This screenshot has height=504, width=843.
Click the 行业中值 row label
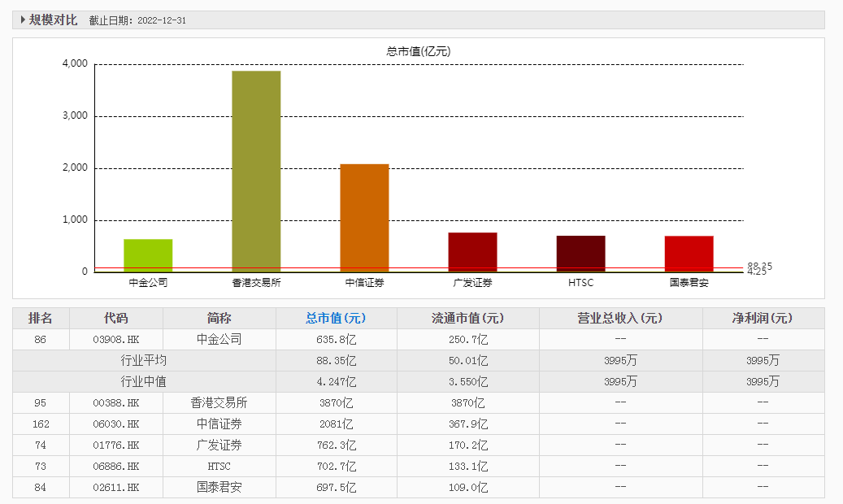(144, 381)
